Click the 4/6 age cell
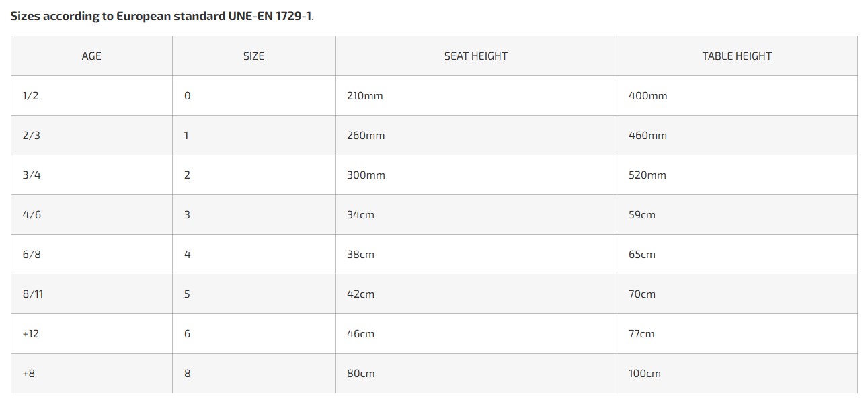 pos(31,215)
